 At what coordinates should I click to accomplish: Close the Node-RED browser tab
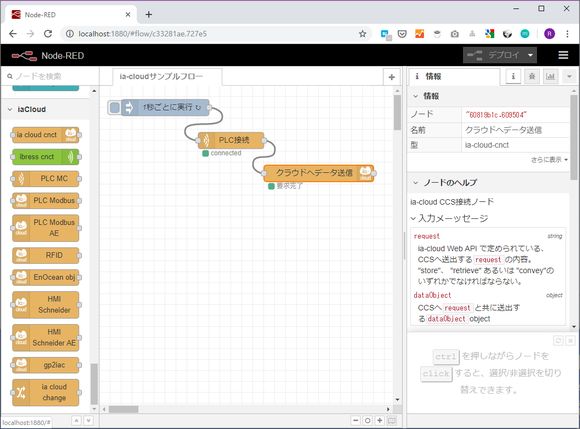128,15
